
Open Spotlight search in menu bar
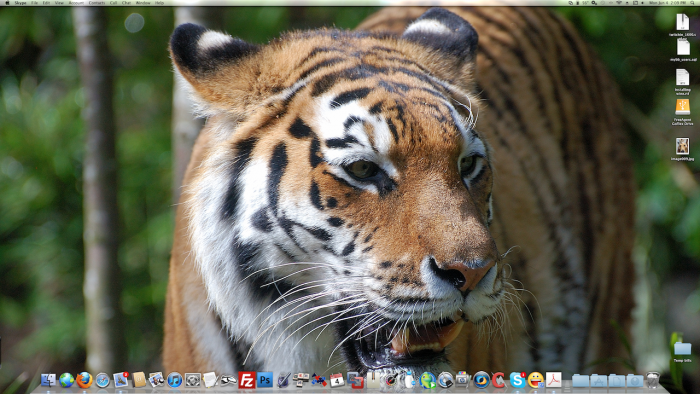point(692,3)
